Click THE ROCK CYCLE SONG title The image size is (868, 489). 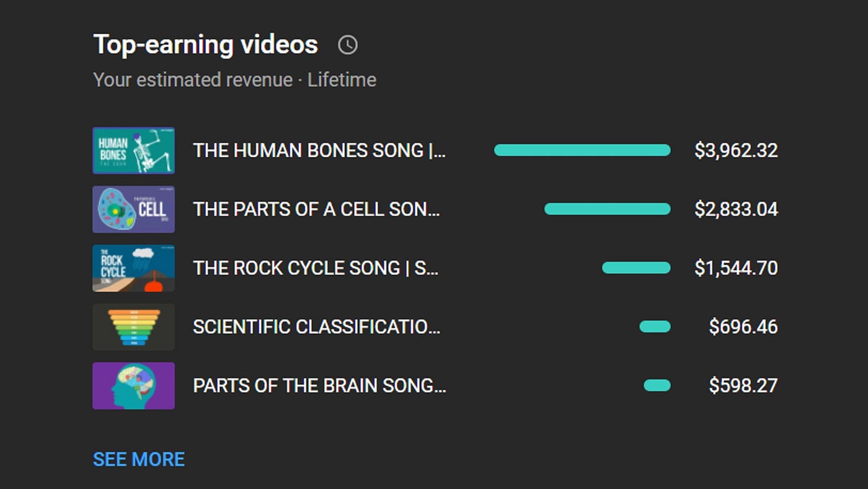[x=316, y=268]
